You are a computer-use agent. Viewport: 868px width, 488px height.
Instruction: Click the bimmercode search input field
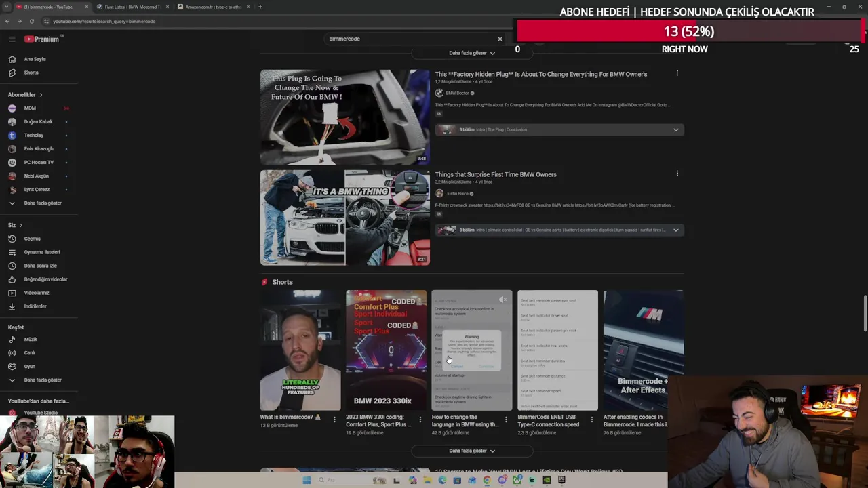410,39
